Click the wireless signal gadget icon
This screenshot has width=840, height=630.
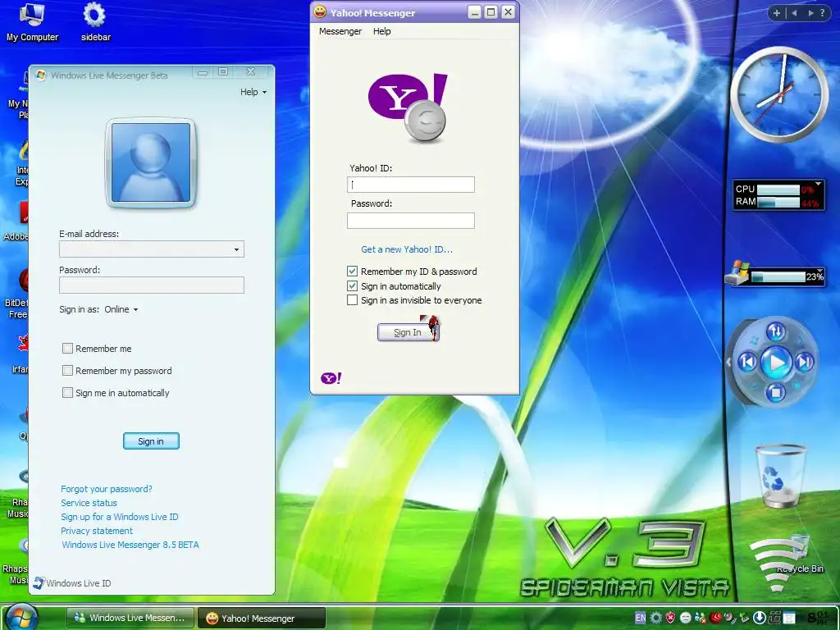click(777, 564)
